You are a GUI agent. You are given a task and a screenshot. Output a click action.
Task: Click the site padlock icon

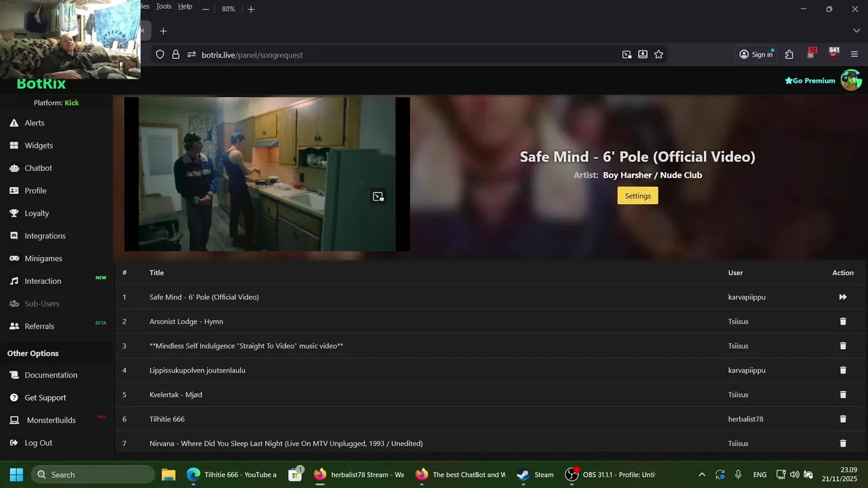[x=176, y=54]
